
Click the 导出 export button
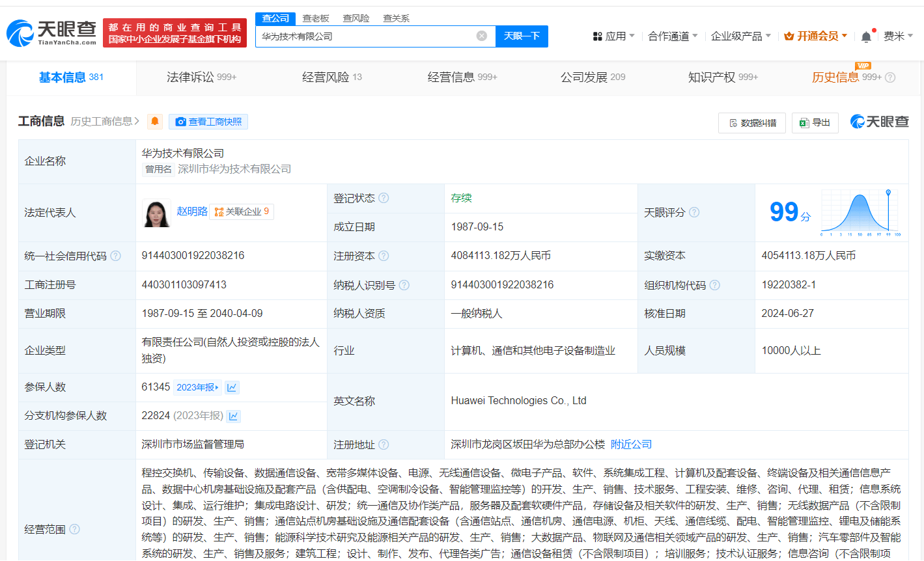coord(815,123)
